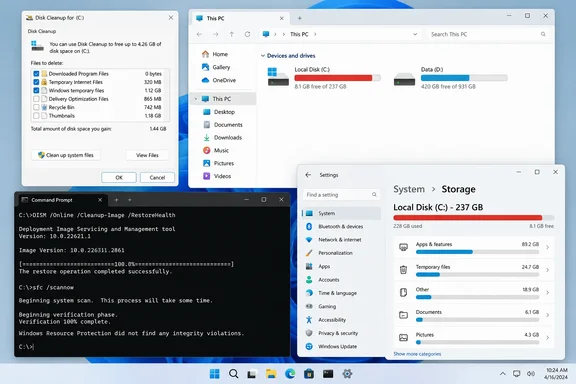Uncheck Temporary Internet Files checkbox

[x=36, y=82]
